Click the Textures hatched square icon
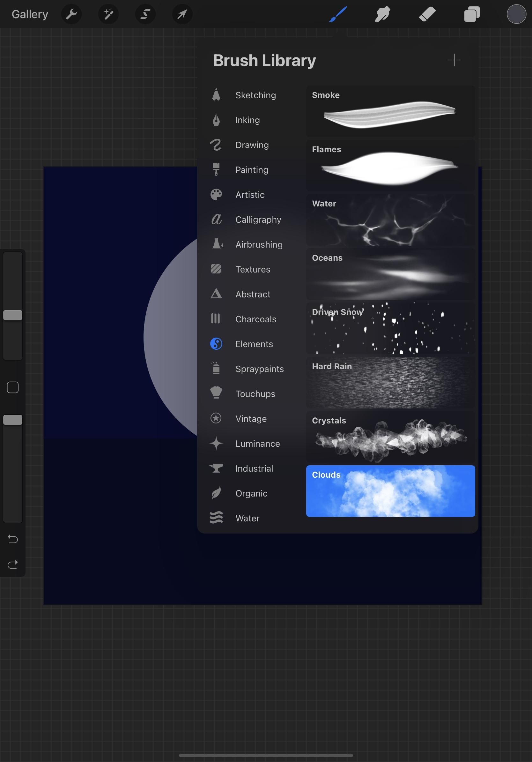Image resolution: width=532 pixels, height=762 pixels. click(x=216, y=269)
